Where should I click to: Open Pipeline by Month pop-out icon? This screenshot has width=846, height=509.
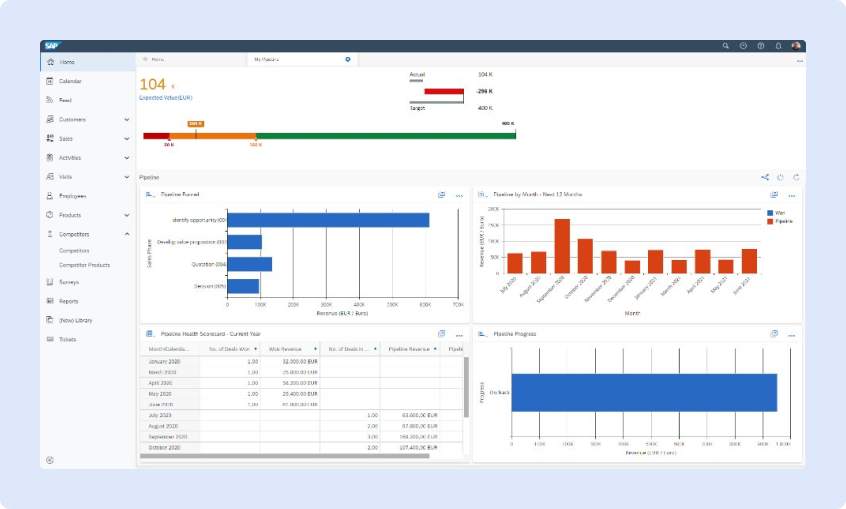click(774, 194)
